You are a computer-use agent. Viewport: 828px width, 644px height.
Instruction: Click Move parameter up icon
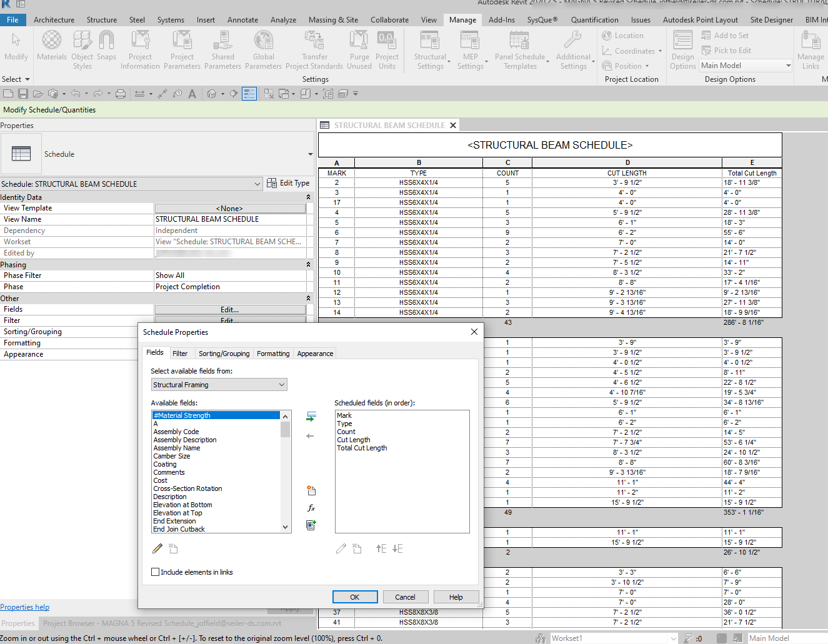(381, 548)
